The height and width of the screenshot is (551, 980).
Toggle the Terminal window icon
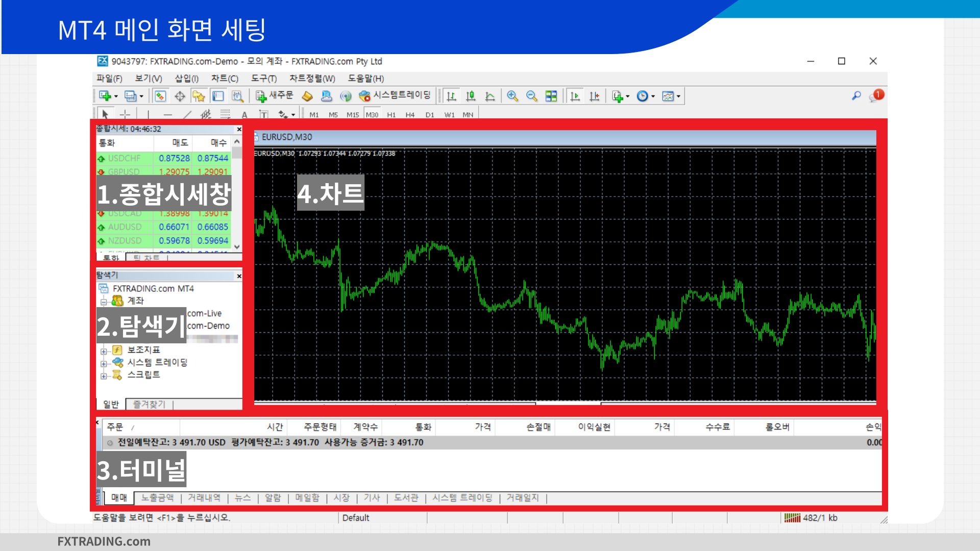(218, 96)
